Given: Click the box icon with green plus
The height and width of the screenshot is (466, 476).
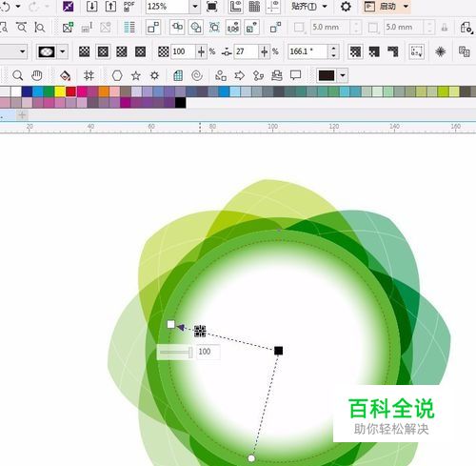Looking at the screenshot, I should coord(68,28).
